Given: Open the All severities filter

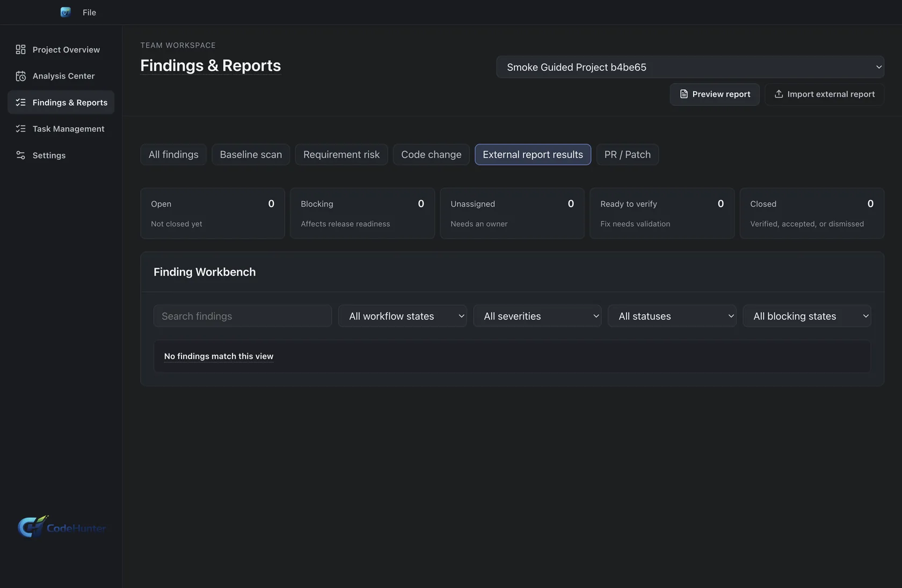Looking at the screenshot, I should (537, 316).
